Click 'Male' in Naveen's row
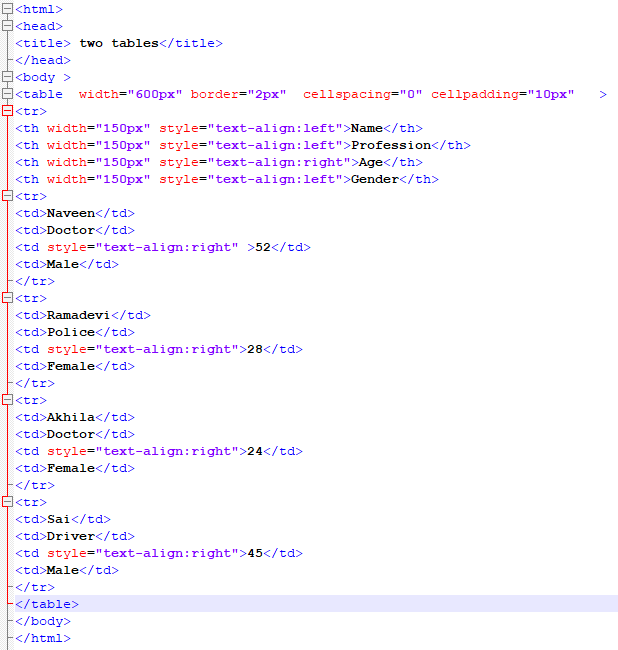The image size is (618, 650). coord(63,264)
